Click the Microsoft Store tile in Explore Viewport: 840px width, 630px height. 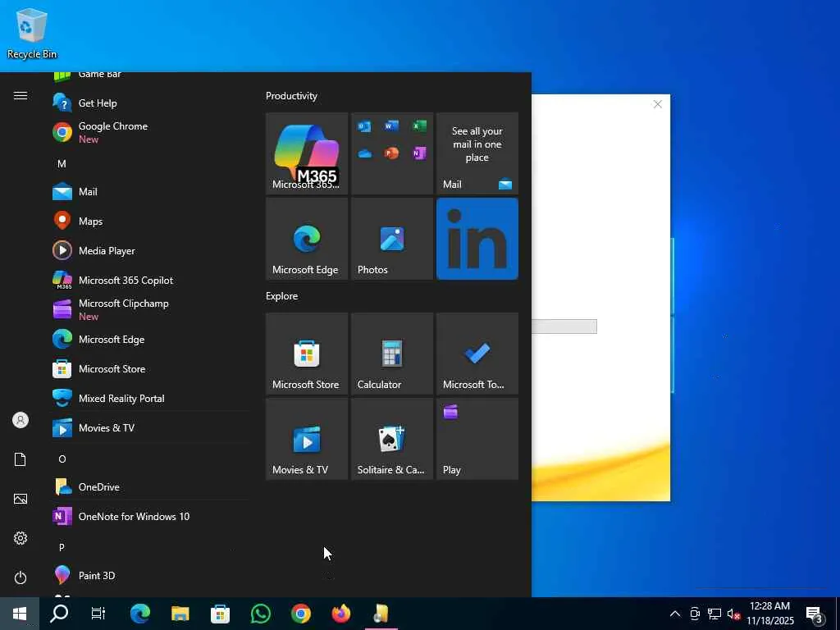(x=307, y=354)
